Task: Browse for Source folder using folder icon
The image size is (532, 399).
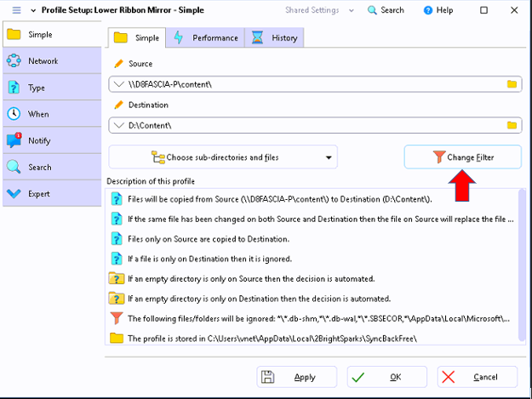Action: (512, 84)
